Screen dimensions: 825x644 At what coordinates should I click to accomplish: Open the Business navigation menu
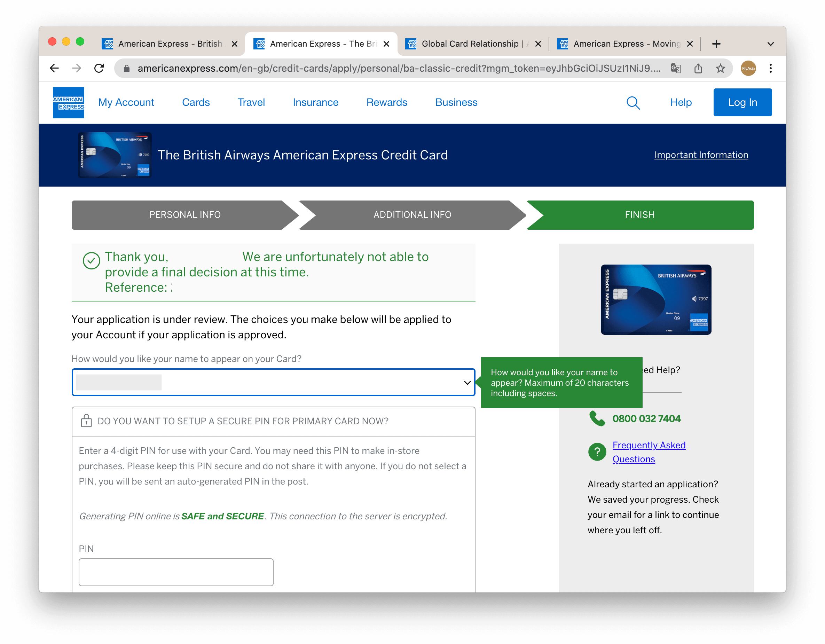(x=456, y=102)
